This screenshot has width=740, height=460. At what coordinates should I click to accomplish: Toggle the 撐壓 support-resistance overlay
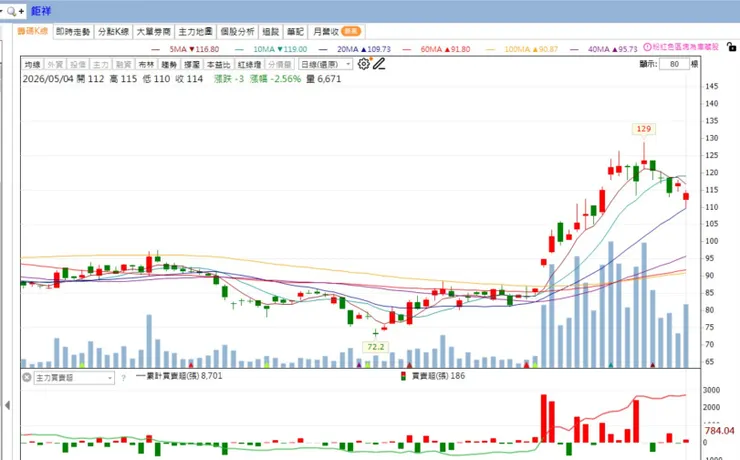tap(191, 64)
